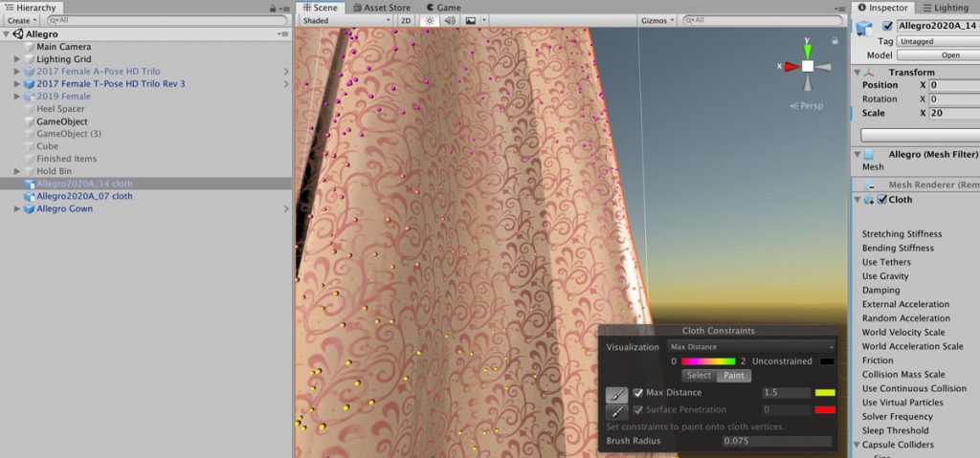Open the Create dropdown in Hierarchy
The width and height of the screenshot is (980, 458).
point(22,21)
